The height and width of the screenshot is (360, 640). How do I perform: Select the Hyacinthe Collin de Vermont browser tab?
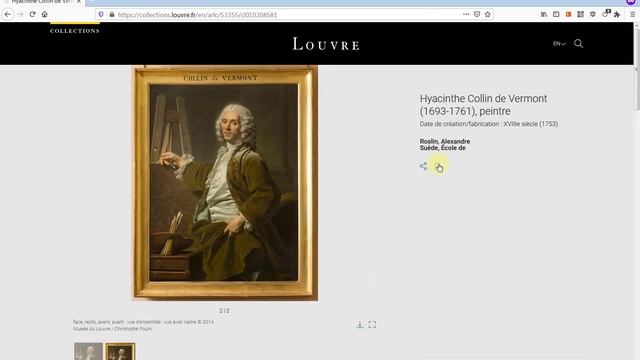coord(41,2)
